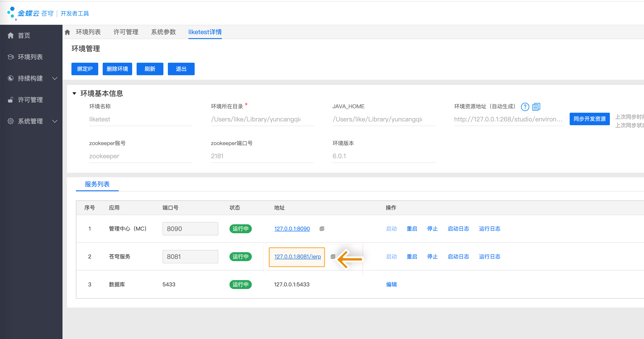
Task: Click the 删除环境 button
Action: pyautogui.click(x=117, y=69)
